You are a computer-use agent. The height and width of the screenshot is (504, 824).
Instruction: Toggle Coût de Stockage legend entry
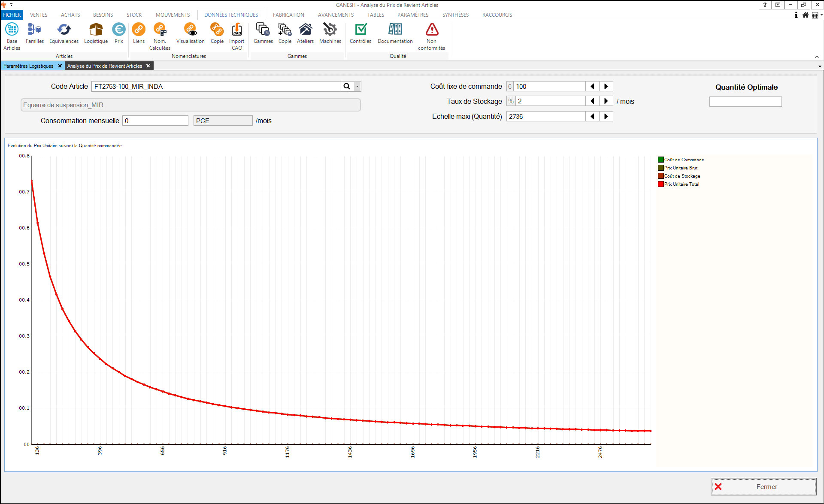pos(682,176)
